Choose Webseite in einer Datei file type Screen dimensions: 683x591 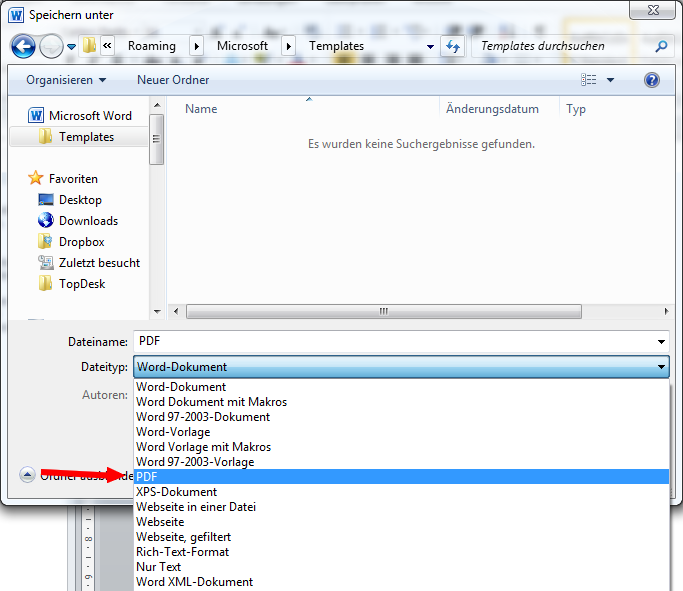tap(401, 507)
